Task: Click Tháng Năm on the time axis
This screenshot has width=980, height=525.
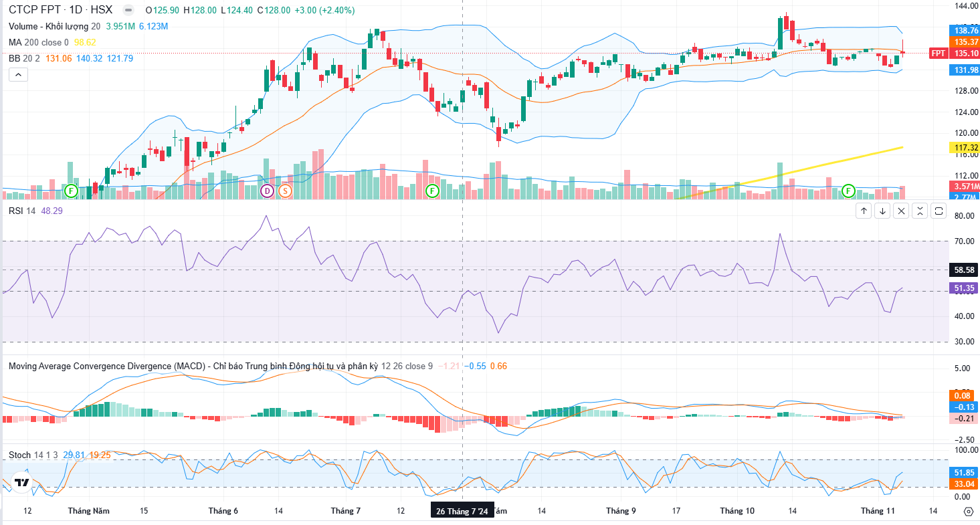Action: pyautogui.click(x=88, y=511)
